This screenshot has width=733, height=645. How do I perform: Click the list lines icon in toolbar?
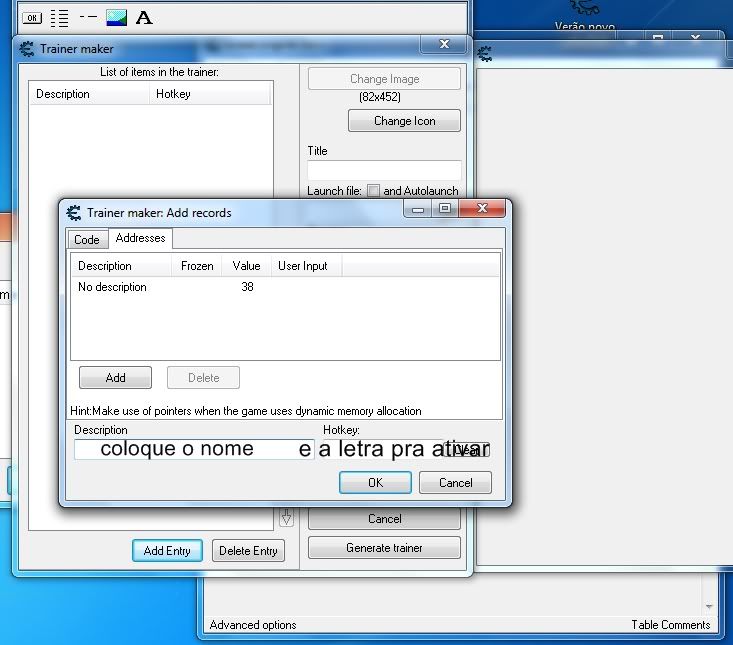pyautogui.click(x=60, y=17)
